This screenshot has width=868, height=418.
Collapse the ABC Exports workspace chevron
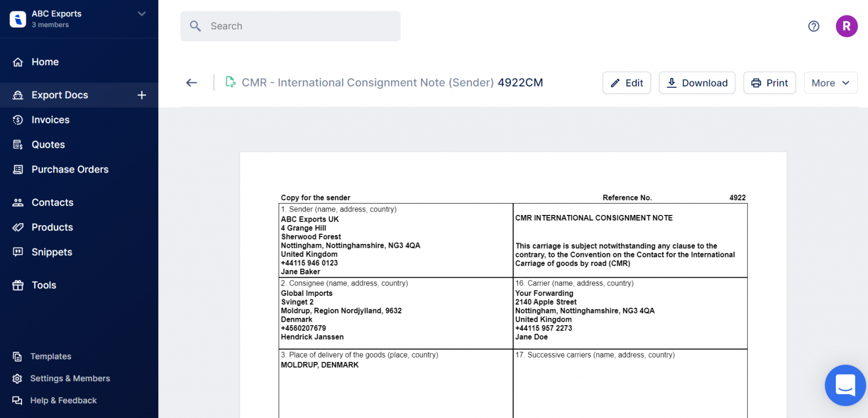tap(141, 15)
